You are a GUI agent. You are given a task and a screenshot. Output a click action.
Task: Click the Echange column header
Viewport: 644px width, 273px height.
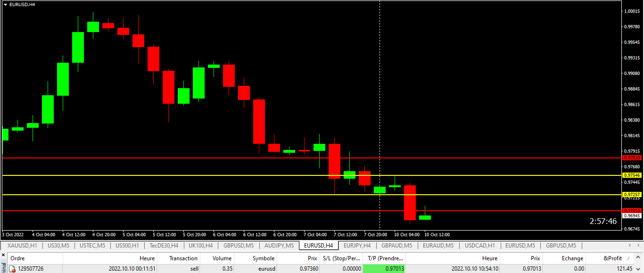pyautogui.click(x=564, y=258)
